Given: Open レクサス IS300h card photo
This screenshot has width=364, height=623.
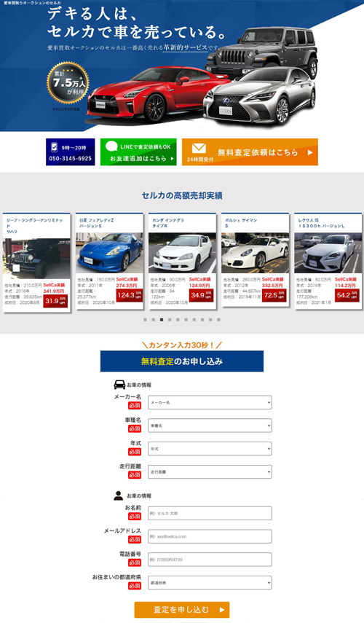Looking at the screenshot, I should click(x=328, y=253).
